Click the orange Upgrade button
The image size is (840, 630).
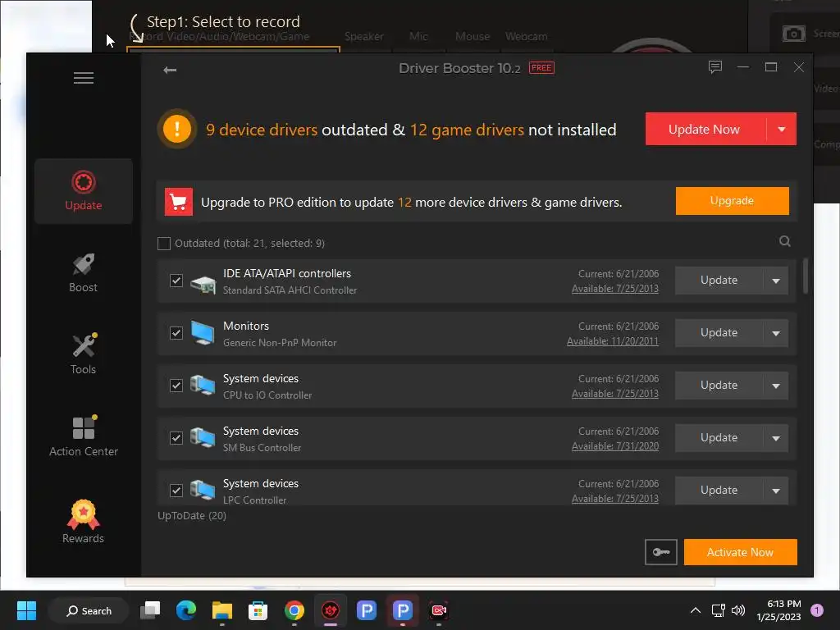click(x=732, y=201)
